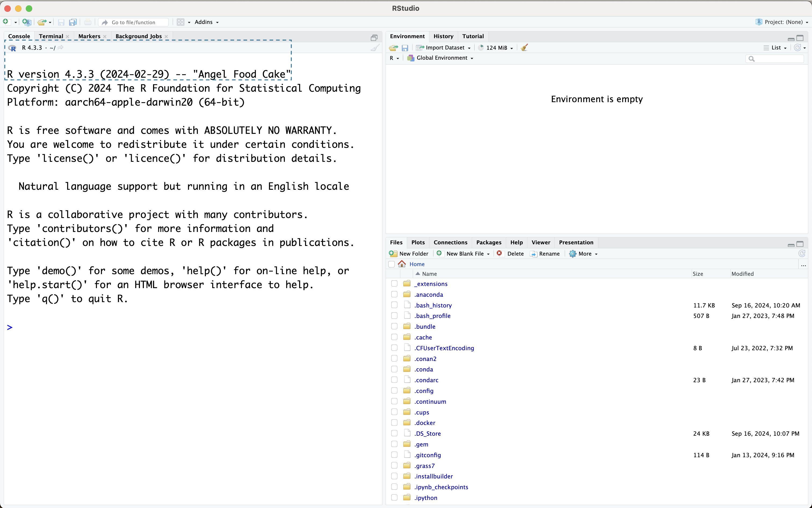Open the More dropdown in Files pane
The width and height of the screenshot is (812, 508).
point(584,254)
